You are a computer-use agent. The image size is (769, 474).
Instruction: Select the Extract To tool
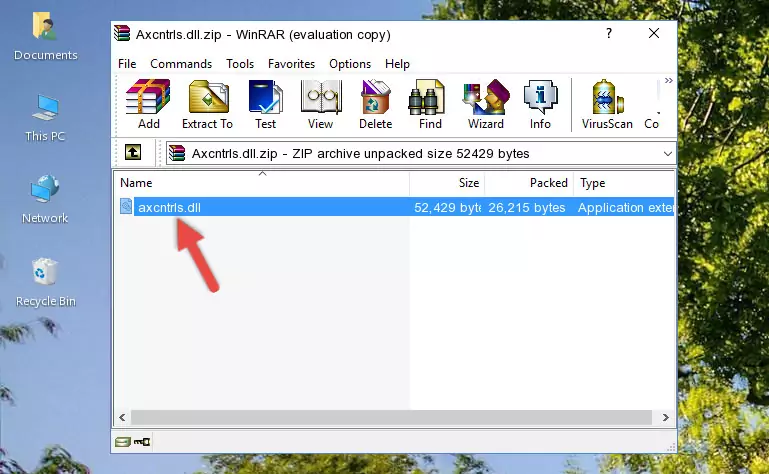207,105
